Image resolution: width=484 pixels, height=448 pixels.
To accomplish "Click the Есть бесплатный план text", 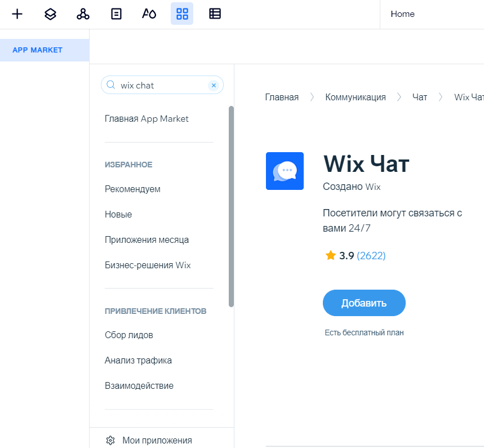I will [364, 332].
